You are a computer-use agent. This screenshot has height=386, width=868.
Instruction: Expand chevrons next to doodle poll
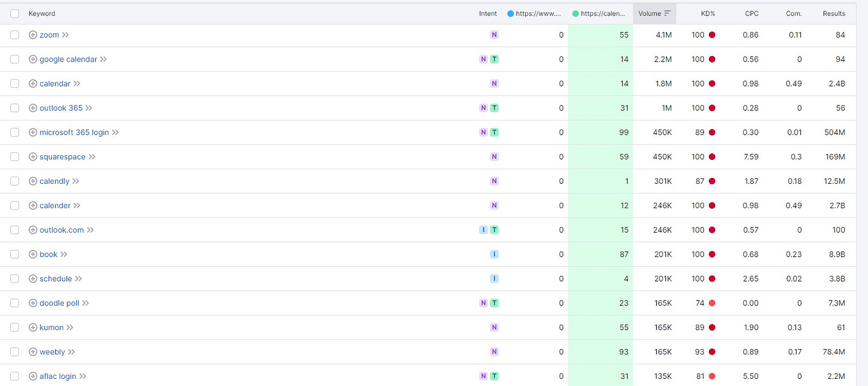tap(86, 303)
